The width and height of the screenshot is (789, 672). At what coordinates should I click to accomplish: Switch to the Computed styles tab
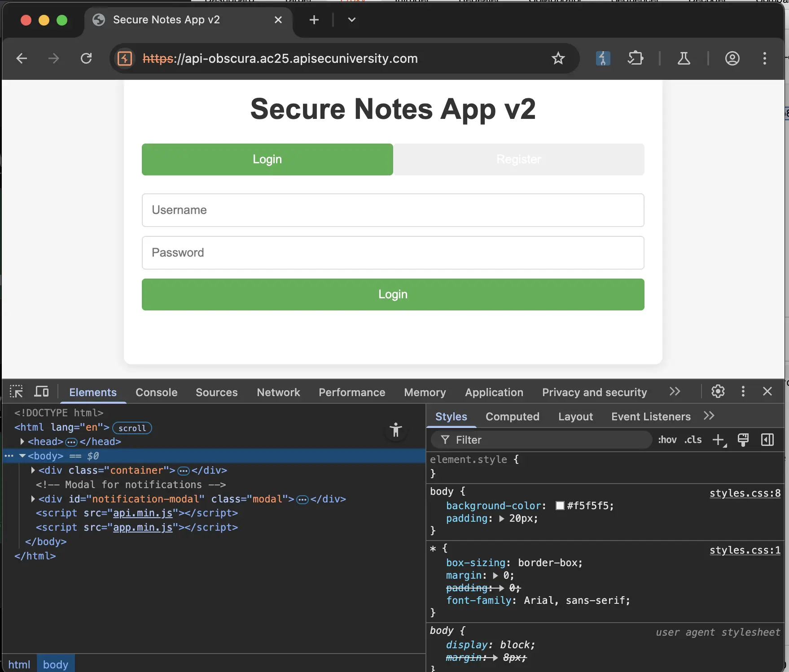pyautogui.click(x=512, y=416)
